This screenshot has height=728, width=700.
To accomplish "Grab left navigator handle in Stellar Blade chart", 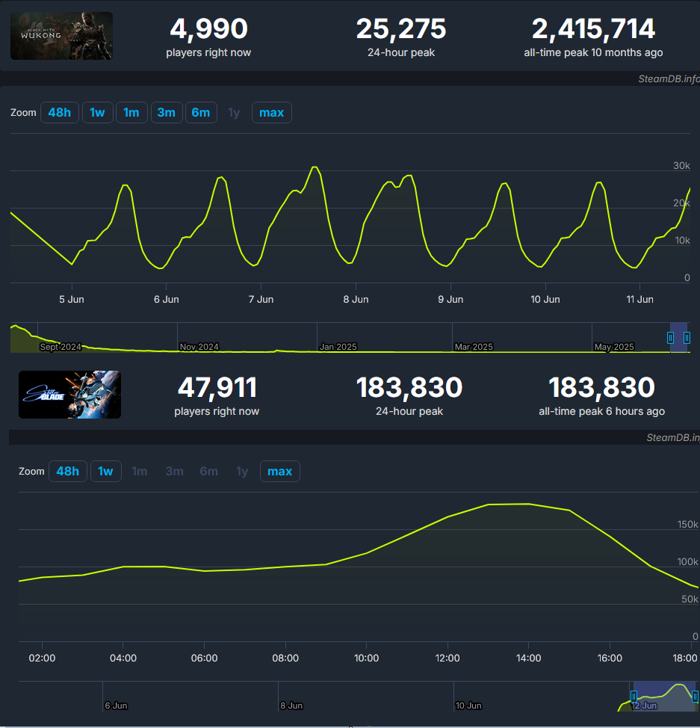I will [x=634, y=697].
